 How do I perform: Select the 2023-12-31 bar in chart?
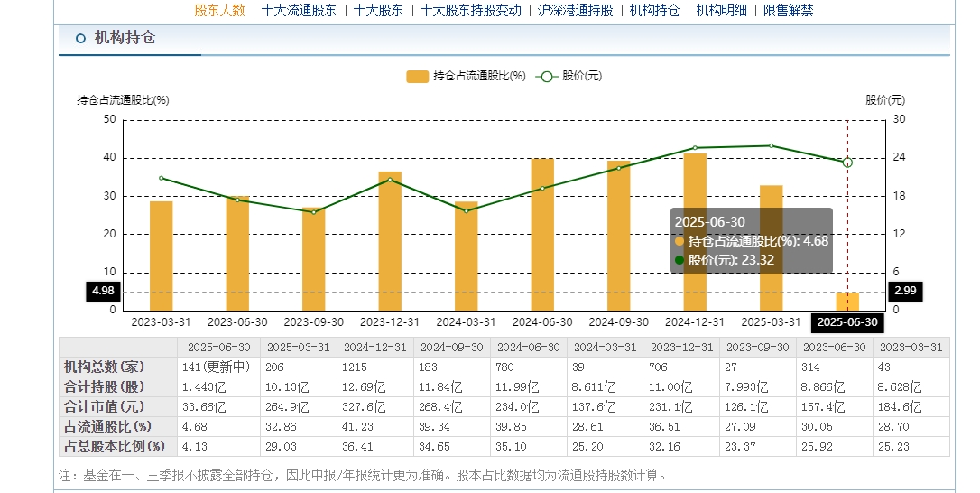390,241
